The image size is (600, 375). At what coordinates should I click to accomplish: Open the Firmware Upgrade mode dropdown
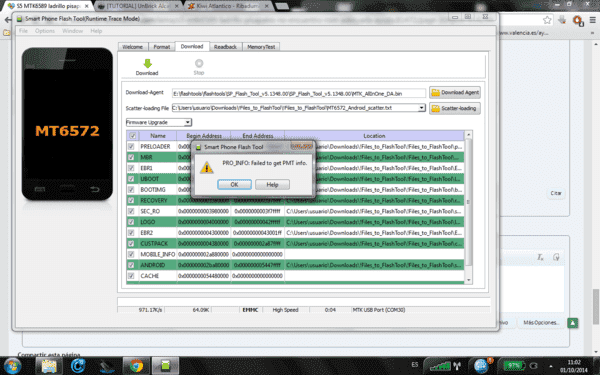pos(159,122)
